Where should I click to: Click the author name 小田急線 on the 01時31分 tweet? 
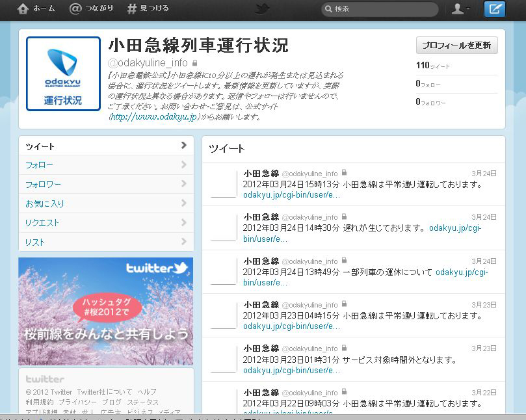(x=261, y=348)
